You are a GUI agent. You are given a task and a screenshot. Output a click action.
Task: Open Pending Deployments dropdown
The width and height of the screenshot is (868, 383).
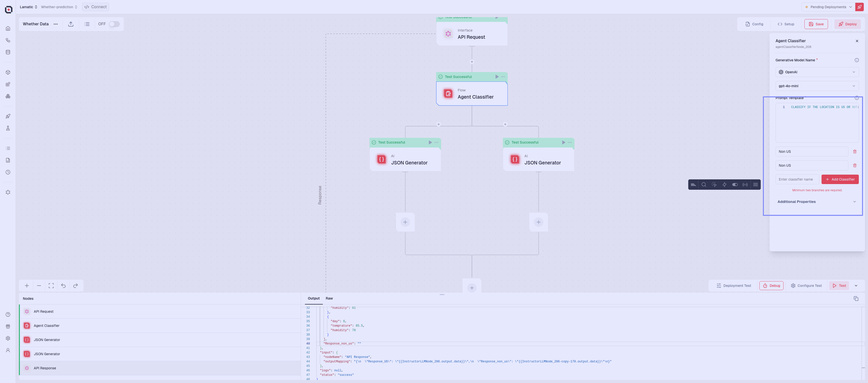coord(828,7)
